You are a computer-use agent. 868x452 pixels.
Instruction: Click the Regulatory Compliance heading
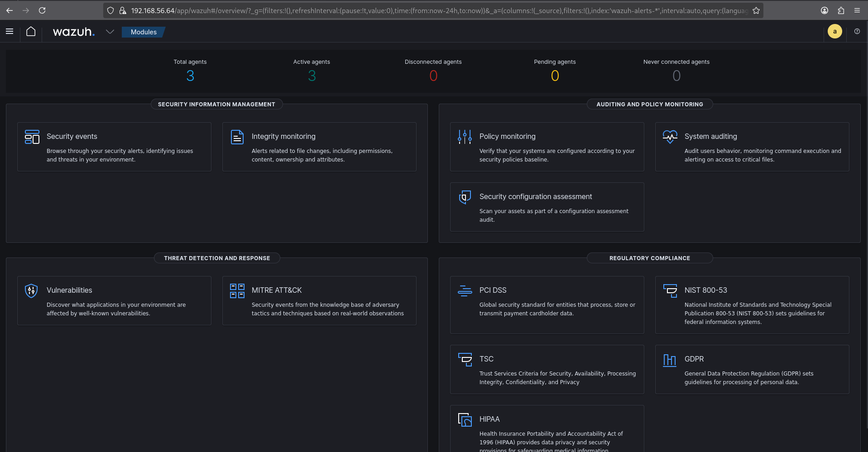(650, 258)
